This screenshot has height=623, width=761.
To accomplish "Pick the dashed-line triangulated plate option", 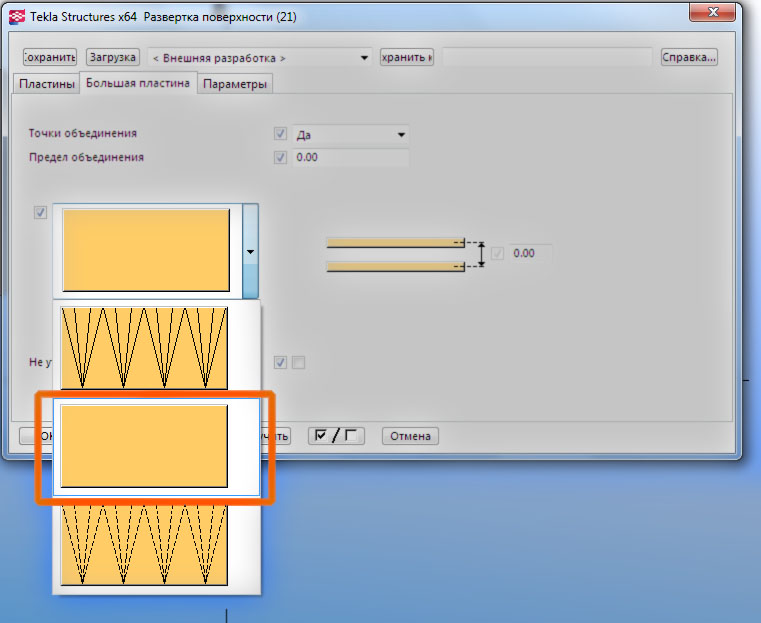I will [x=144, y=543].
